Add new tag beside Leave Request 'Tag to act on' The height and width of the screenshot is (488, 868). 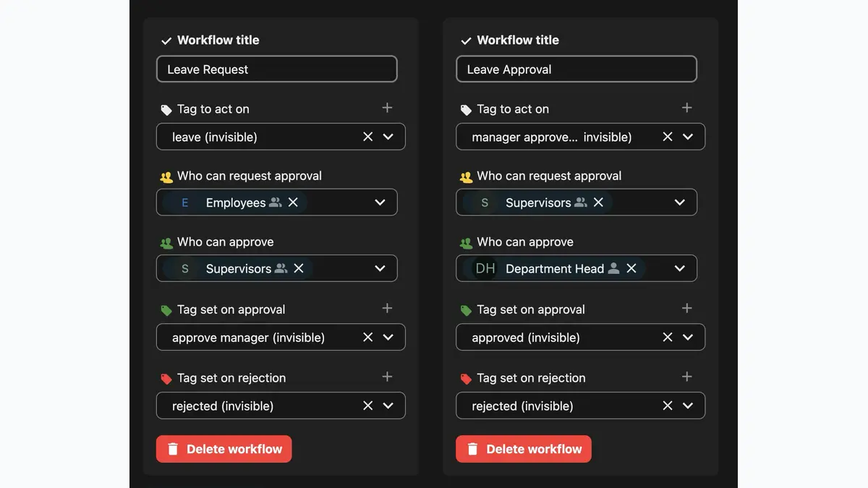387,108
